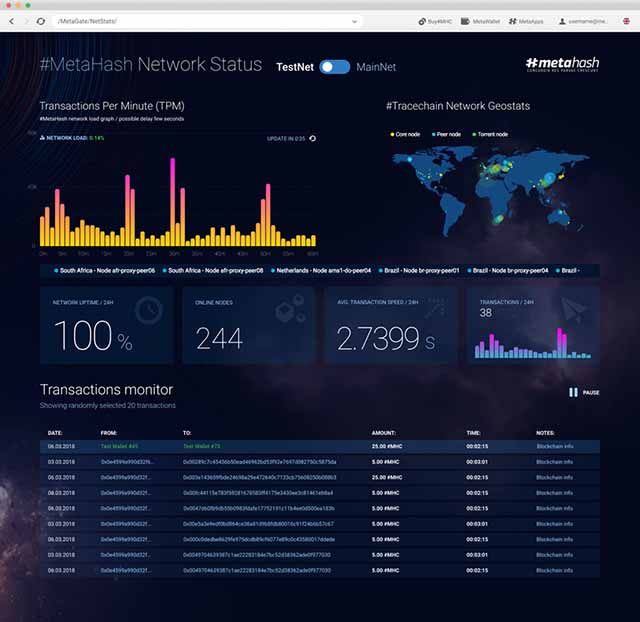
Task: Click the browser forward arrow
Action: click(x=27, y=21)
